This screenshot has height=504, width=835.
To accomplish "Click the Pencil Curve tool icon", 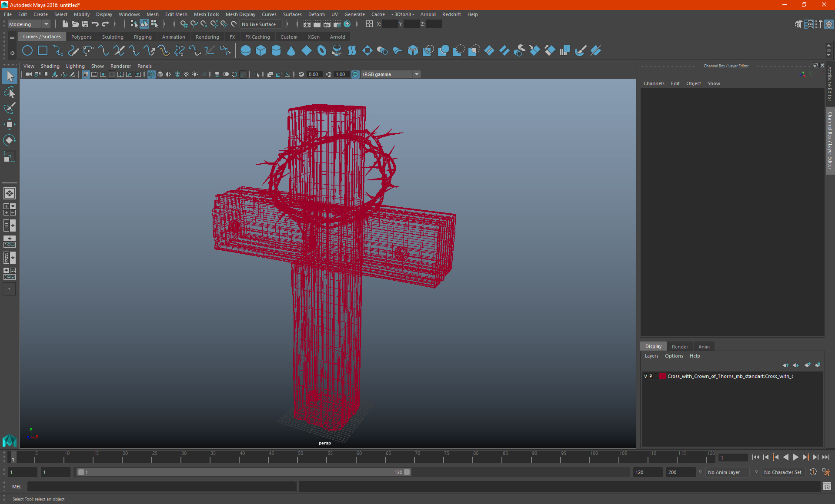I will click(73, 51).
